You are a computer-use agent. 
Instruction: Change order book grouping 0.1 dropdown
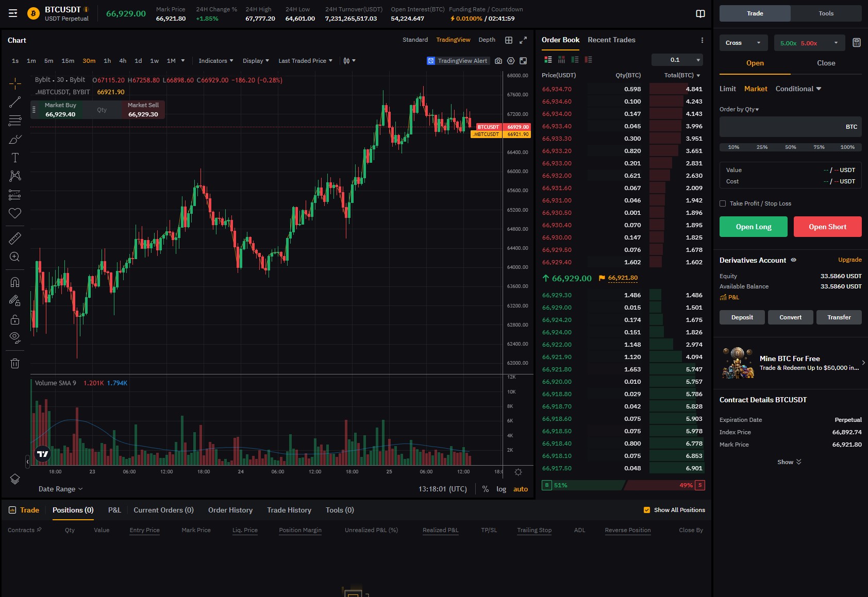(677, 60)
